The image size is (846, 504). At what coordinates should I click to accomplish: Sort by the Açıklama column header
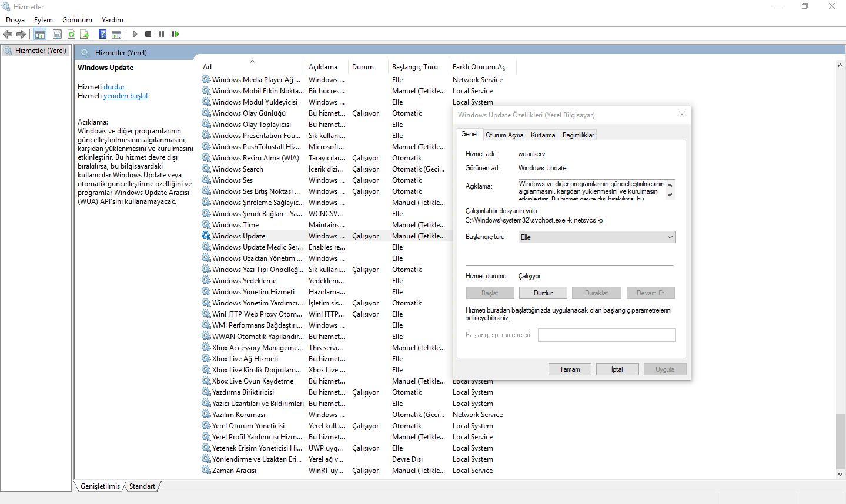coord(326,67)
